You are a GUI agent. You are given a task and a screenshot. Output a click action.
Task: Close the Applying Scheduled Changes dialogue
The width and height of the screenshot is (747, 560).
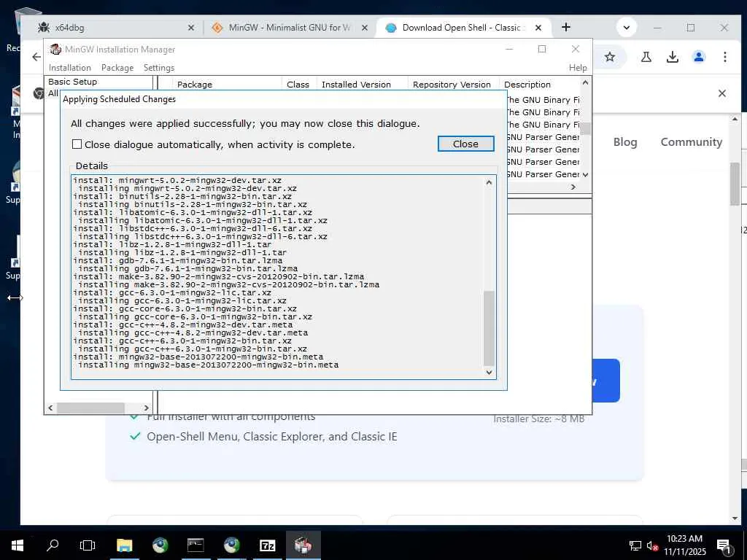point(465,144)
